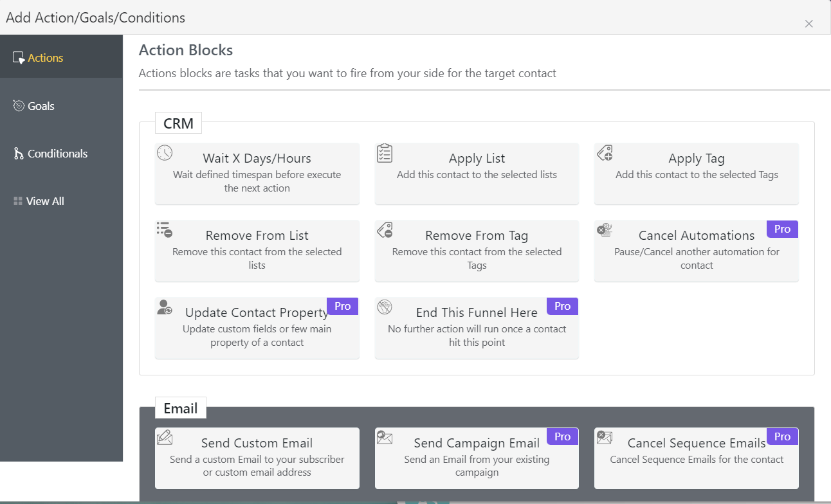The width and height of the screenshot is (831, 504).
Task: Click the Email section label
Action: [x=181, y=408]
